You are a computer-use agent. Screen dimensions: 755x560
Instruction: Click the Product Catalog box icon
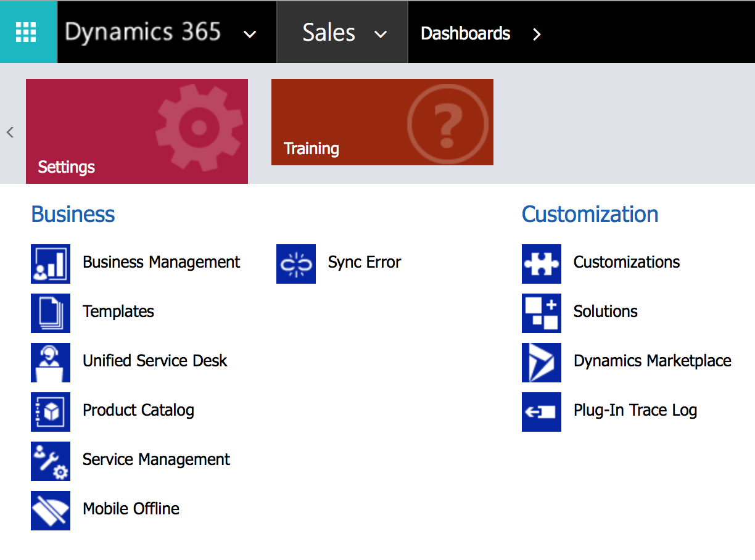(x=51, y=412)
